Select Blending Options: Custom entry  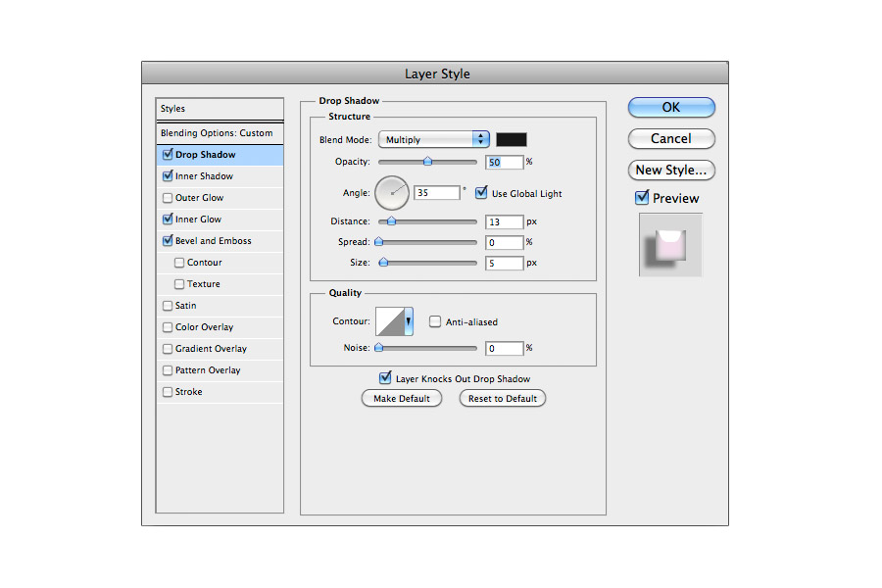[220, 133]
